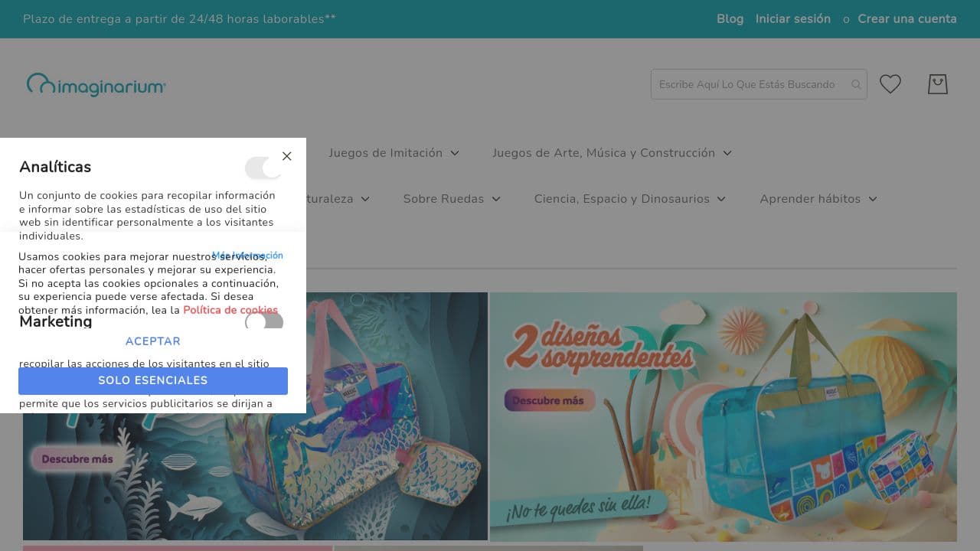This screenshot has width=980, height=551.
Task: Open the Política de cookies link
Action: tap(230, 310)
